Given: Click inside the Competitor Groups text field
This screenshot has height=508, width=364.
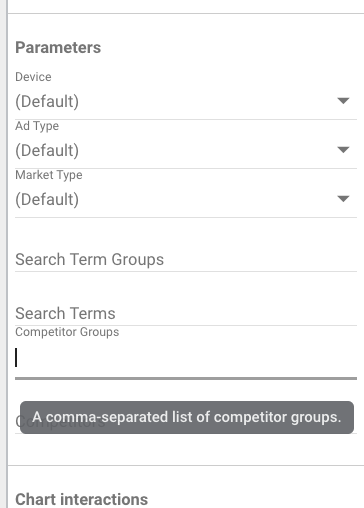Looking at the screenshot, I should click(x=186, y=357).
